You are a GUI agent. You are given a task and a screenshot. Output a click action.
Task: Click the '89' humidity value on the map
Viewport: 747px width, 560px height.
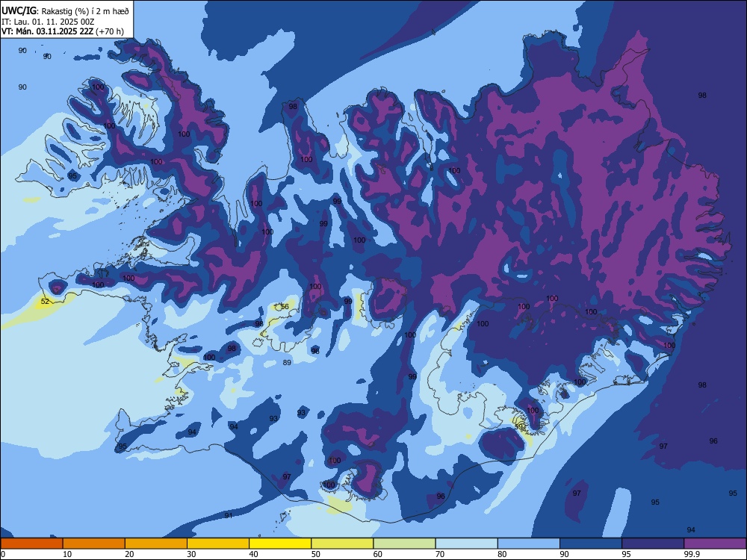point(287,362)
